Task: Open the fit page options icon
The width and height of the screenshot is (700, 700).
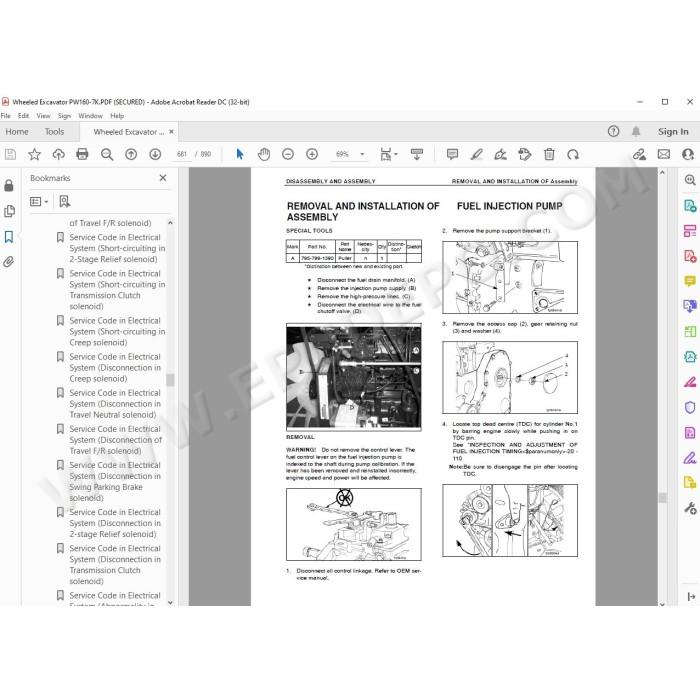Action: pos(388,154)
